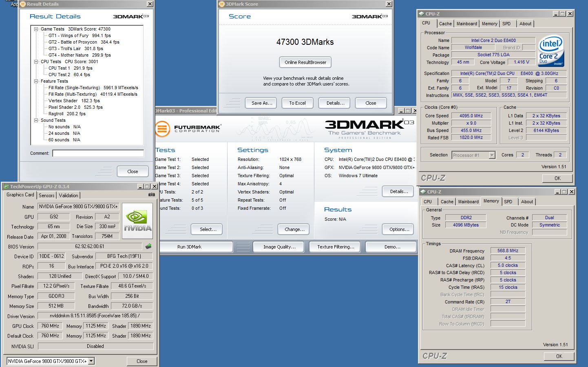Viewport: 588px width, 367px height.
Task: Open SPD tab in lower CPU-Z window
Action: pyautogui.click(x=508, y=202)
